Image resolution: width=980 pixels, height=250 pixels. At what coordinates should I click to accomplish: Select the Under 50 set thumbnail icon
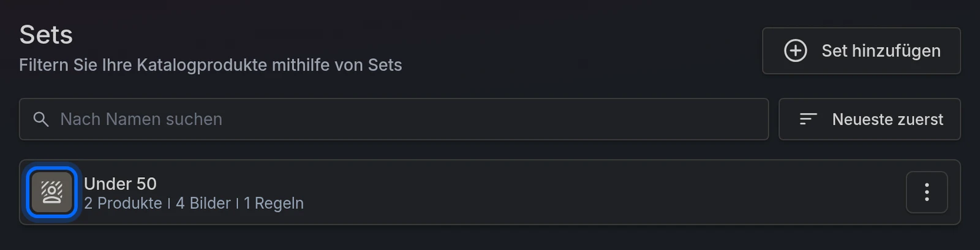click(x=52, y=192)
